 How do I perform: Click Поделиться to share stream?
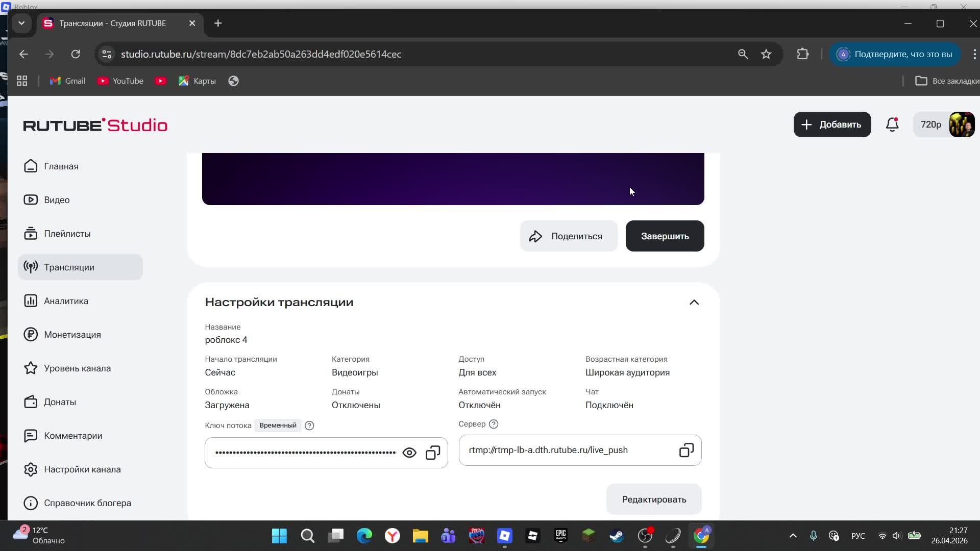(568, 236)
